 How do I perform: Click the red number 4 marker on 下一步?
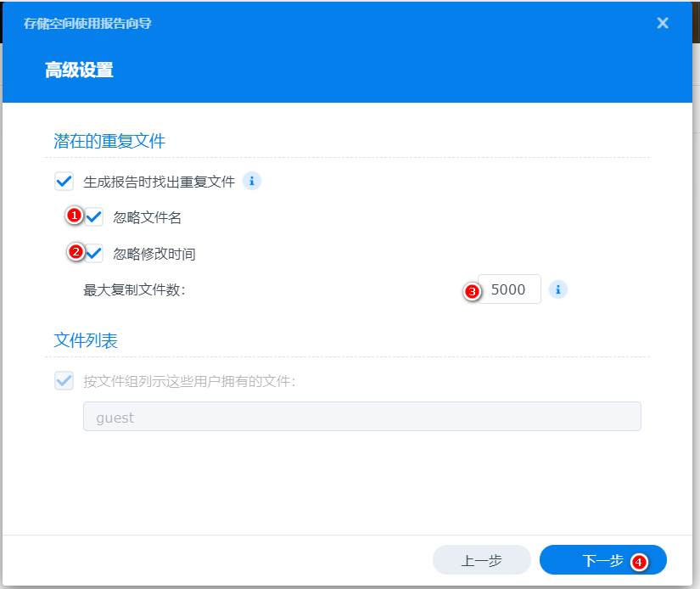(x=639, y=562)
